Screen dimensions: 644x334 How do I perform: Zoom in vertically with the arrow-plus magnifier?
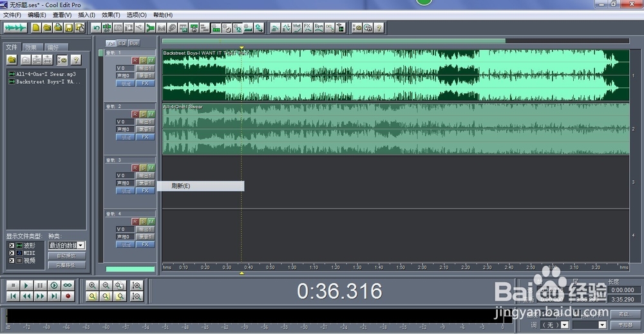click(x=137, y=285)
